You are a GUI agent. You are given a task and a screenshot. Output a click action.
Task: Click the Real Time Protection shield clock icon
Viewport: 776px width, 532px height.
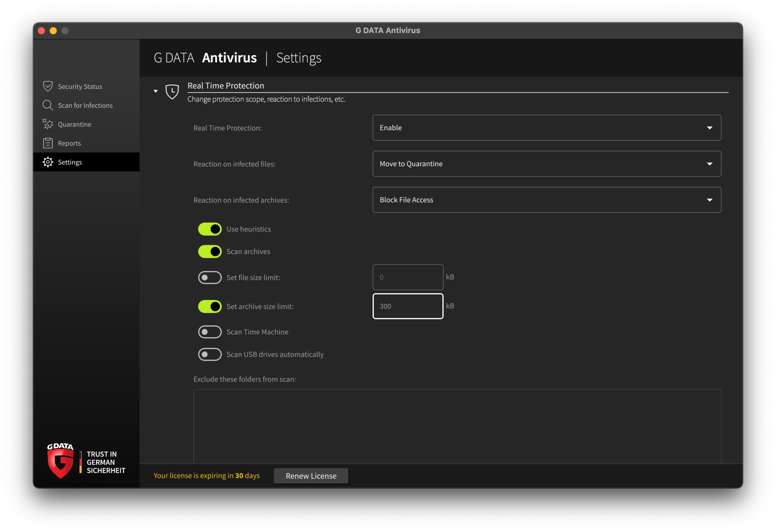172,91
